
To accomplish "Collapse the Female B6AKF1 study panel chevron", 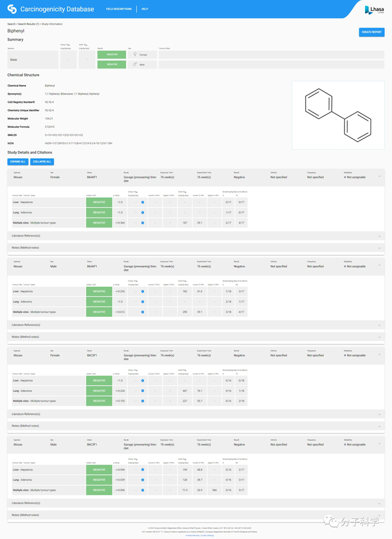I will point(380,176).
